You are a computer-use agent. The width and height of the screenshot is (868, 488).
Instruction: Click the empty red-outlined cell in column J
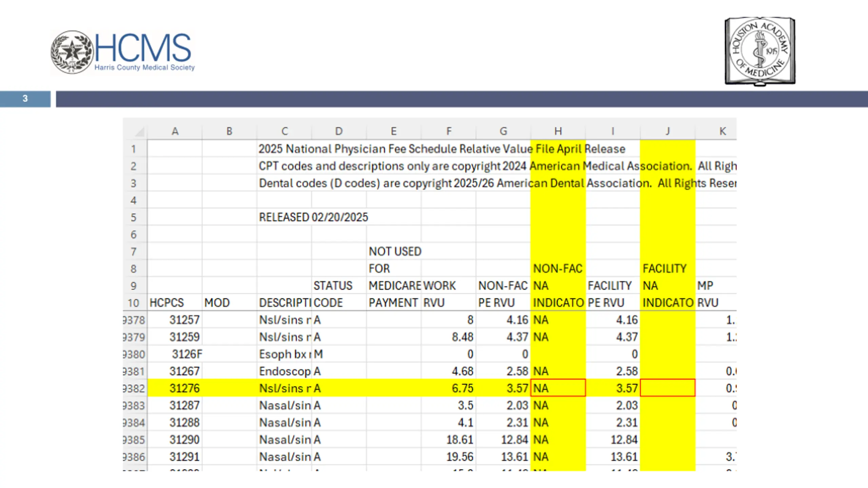point(668,388)
